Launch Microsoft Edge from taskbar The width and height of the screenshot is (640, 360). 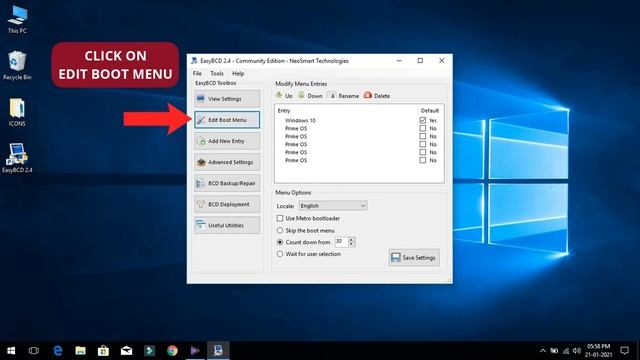tap(58, 351)
